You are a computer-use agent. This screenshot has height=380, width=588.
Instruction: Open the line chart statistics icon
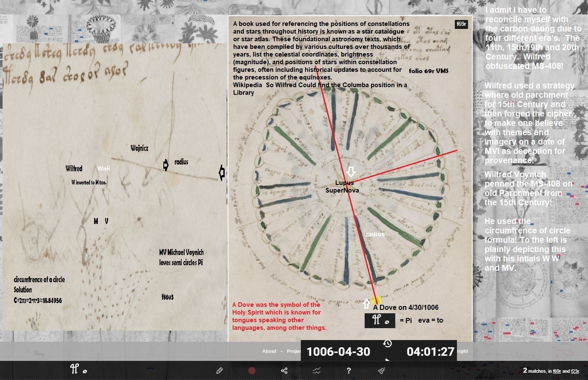tap(317, 371)
